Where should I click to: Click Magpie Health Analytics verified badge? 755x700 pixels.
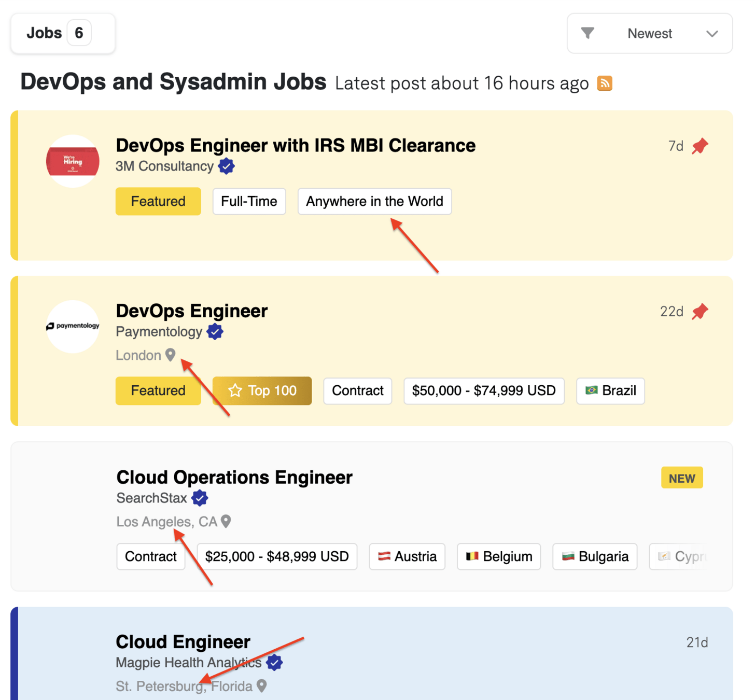coord(274,663)
